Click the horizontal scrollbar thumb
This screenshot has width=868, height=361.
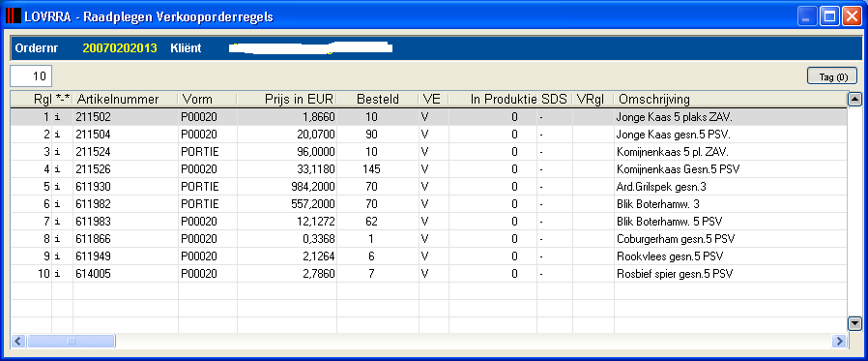(x=71, y=341)
